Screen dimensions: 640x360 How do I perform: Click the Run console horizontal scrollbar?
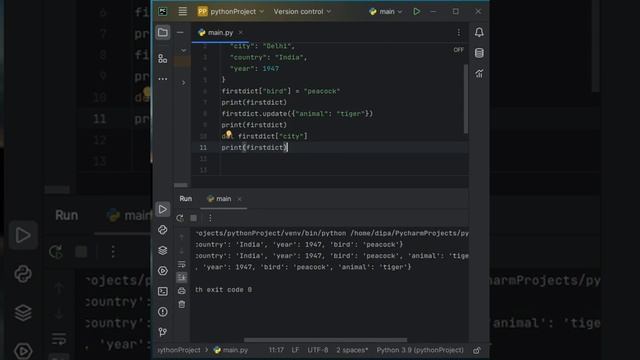[325, 340]
